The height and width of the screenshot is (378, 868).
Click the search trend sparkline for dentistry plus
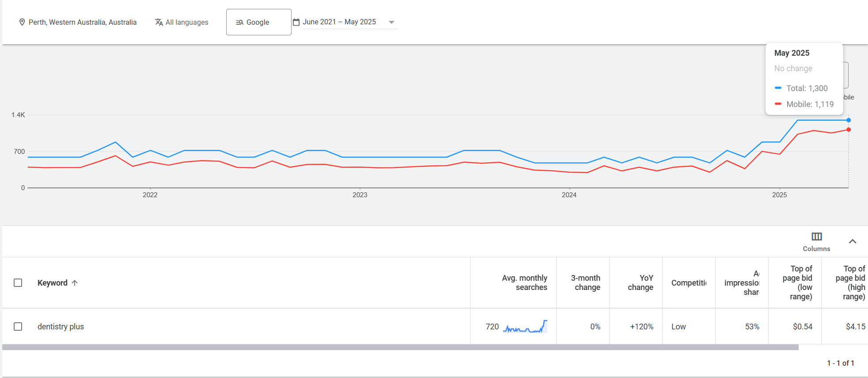(x=525, y=327)
